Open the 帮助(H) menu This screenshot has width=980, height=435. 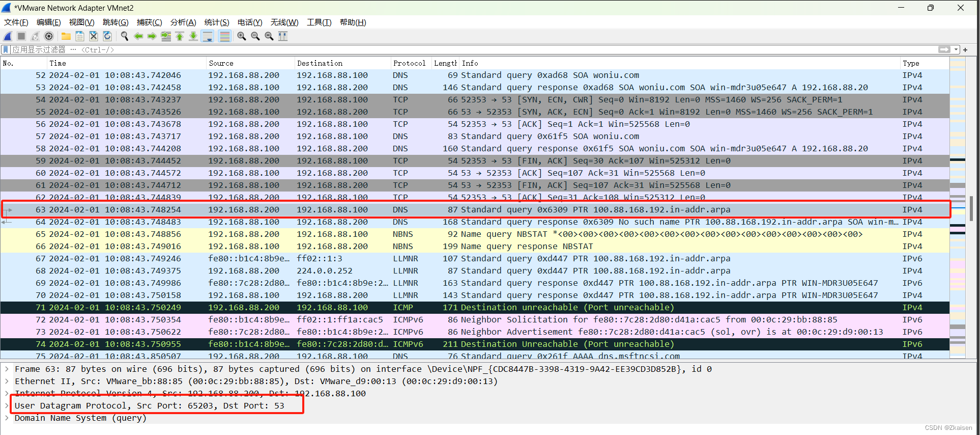click(x=353, y=22)
